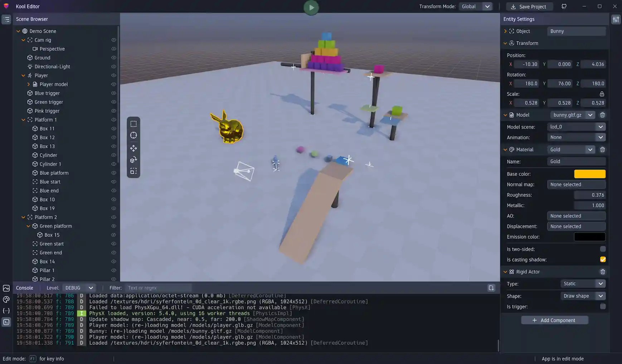
Task: Open the Animation dropdown
Action: (576, 137)
